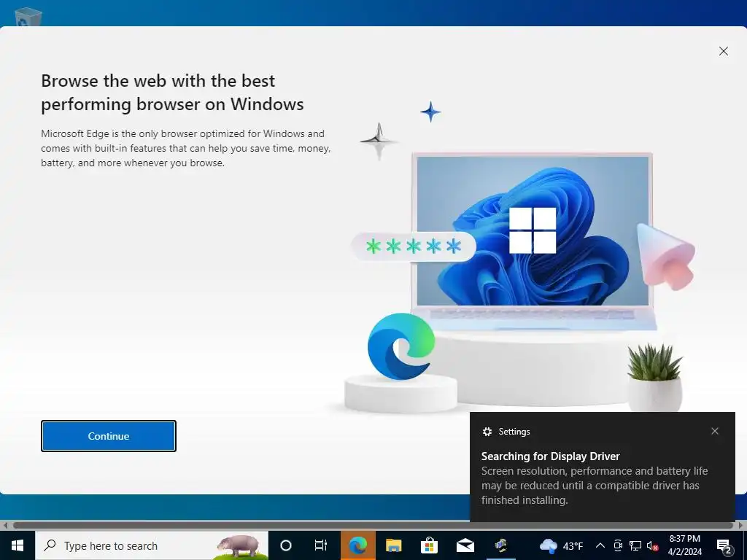
Task: Switch to Microsoft Edge on the taskbar
Action: click(358, 545)
